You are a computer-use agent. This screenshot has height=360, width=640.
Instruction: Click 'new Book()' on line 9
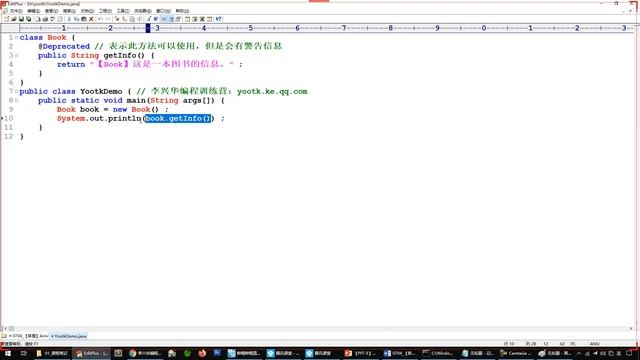[136, 109]
